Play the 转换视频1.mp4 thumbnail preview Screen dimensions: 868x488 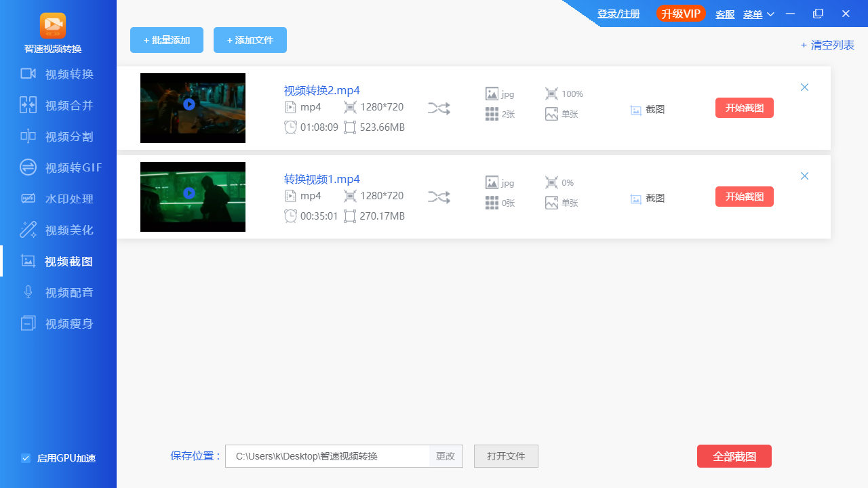pos(189,193)
